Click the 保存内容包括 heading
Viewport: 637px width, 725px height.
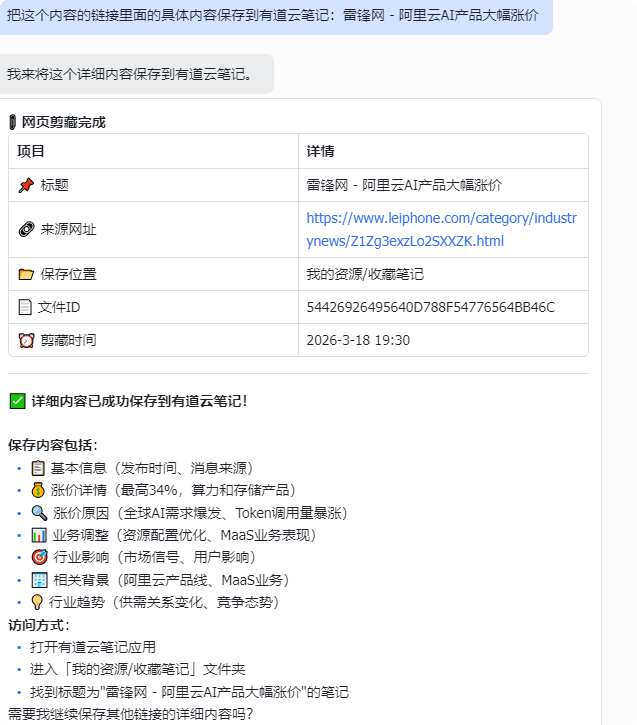tap(53, 445)
